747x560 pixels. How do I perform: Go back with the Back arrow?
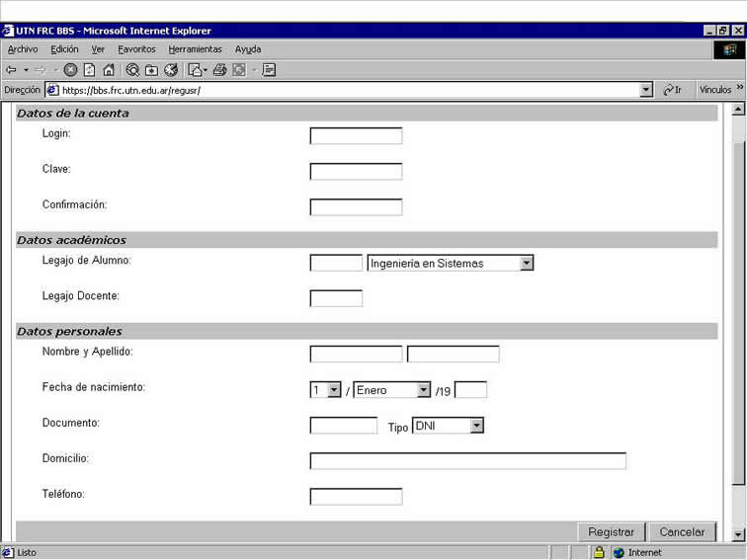pyautogui.click(x=12, y=70)
